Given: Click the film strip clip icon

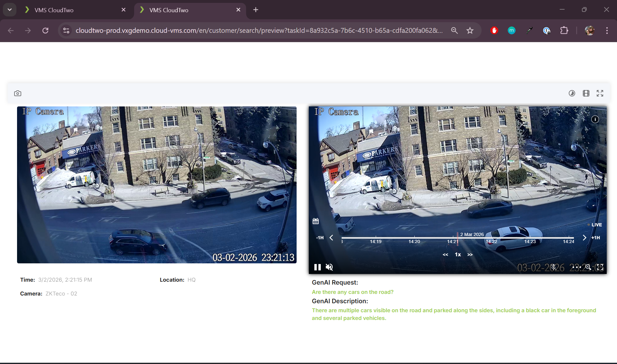Looking at the screenshot, I should 586,93.
